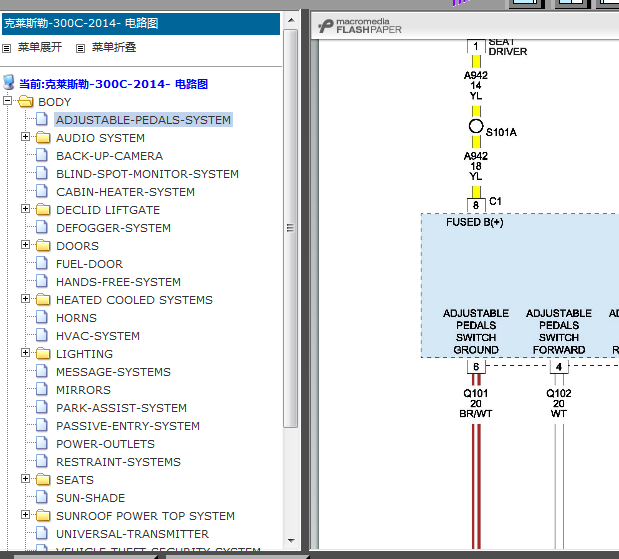The width and height of the screenshot is (619, 559).
Task: Click the DEFOGGER-SYSTEM document icon
Action: click(x=42, y=227)
